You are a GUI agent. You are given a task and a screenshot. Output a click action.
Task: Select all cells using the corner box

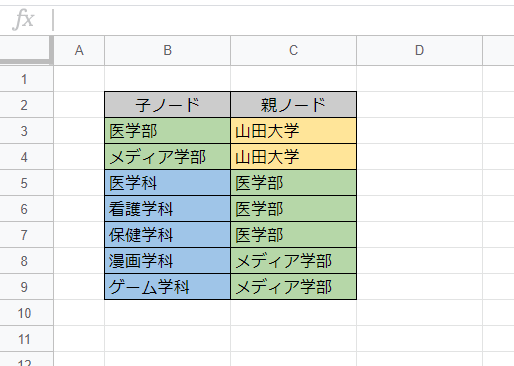tap(26, 50)
